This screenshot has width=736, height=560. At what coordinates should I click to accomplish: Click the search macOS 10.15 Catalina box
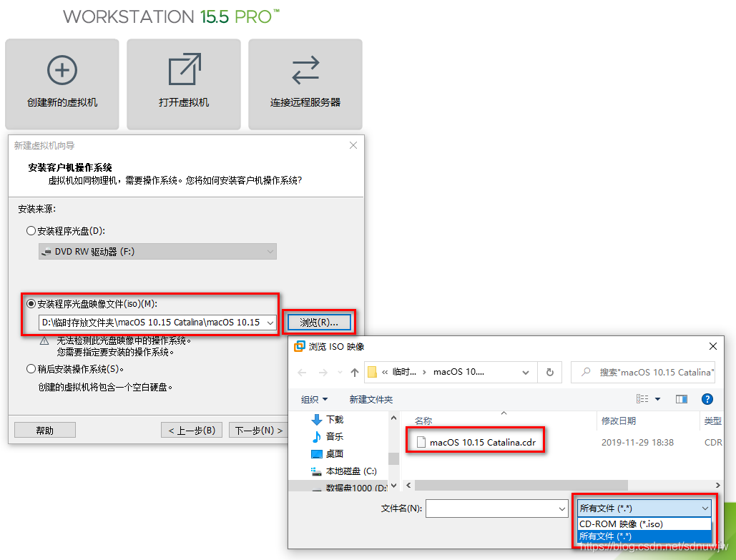[x=642, y=373]
